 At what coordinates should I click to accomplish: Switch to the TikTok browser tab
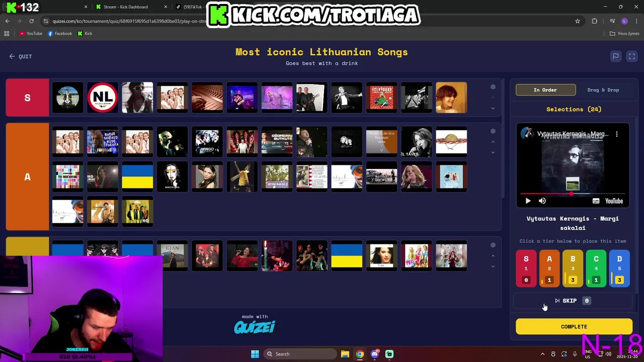pos(190,7)
